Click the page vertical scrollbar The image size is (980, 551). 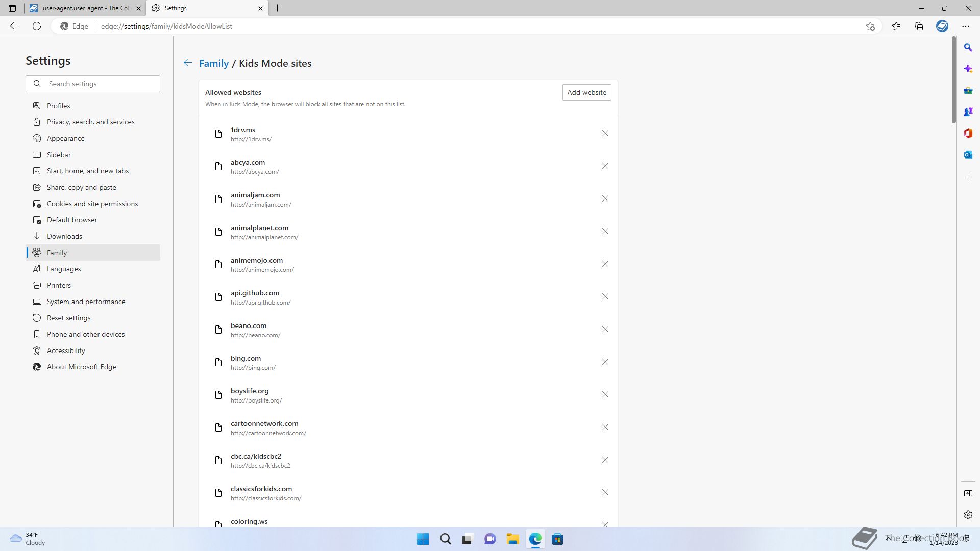point(953,80)
